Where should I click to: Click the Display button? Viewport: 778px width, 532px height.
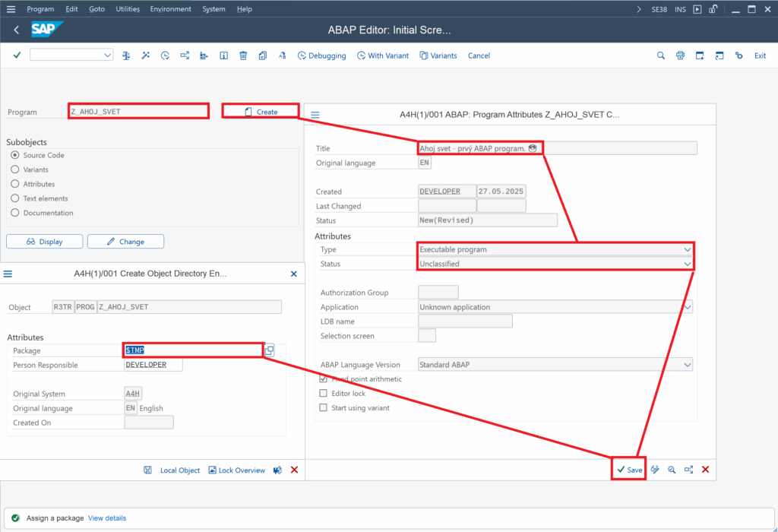click(45, 242)
